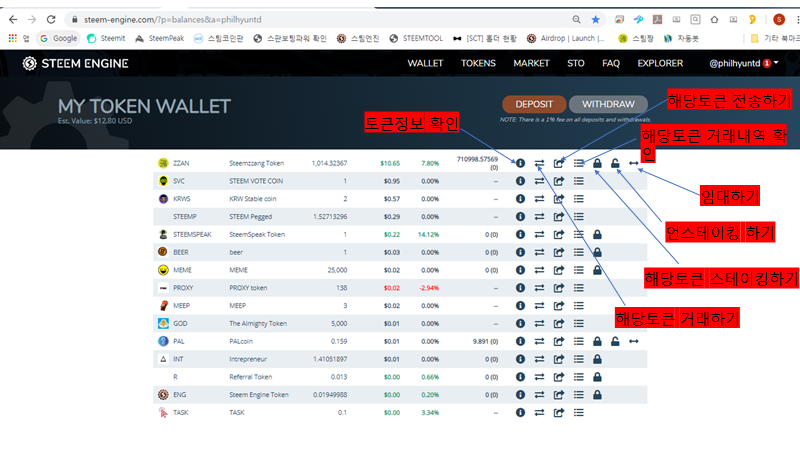Delegate PAL tokens via double-arrow icon
The image size is (800, 450).
coord(633,341)
